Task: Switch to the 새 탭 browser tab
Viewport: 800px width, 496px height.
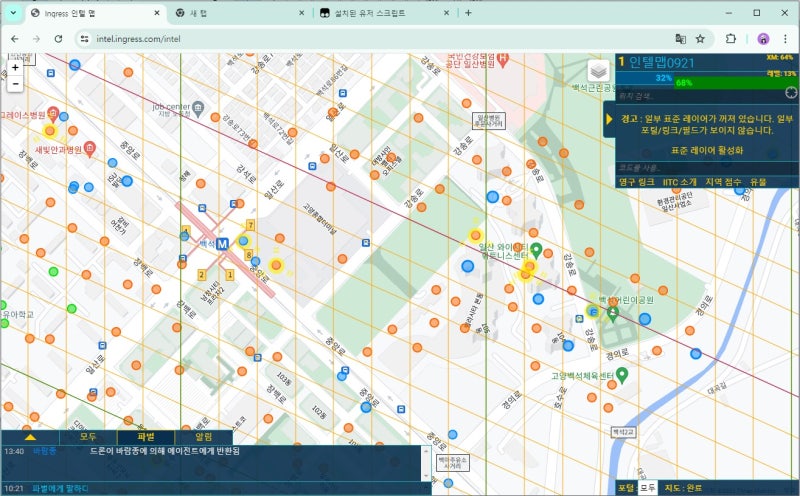Action: 240,13
